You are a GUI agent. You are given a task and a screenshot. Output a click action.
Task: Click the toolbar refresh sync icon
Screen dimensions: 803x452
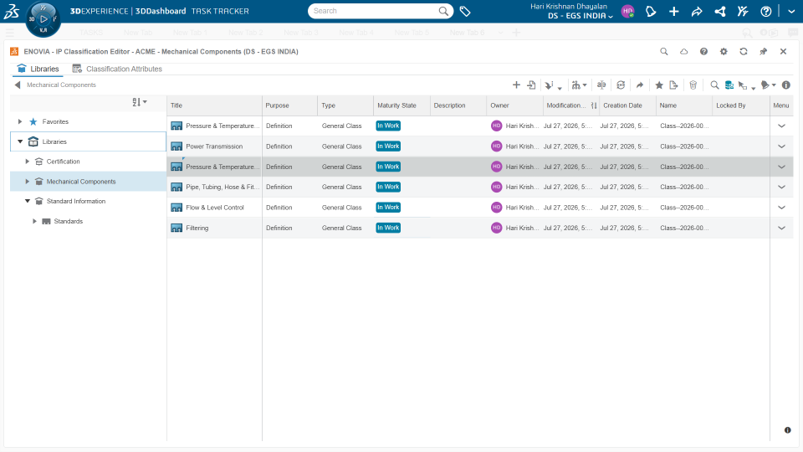pos(621,85)
